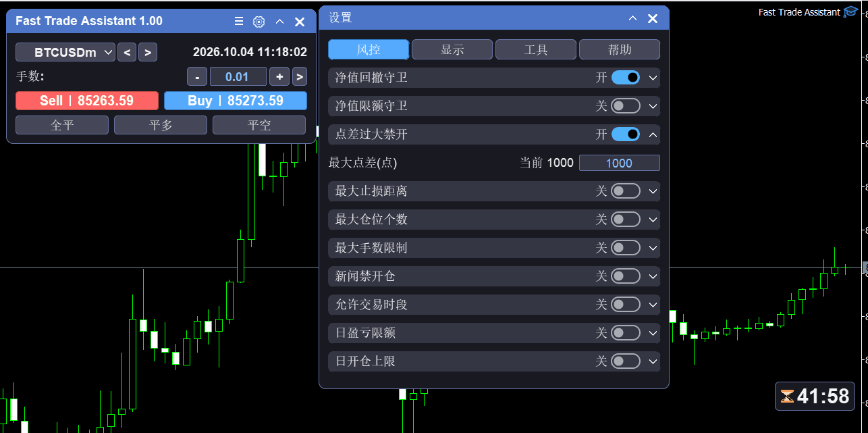This screenshot has height=433, width=868.
Task: Turn off the 点差过大禁开 switch
Action: pyautogui.click(x=626, y=134)
